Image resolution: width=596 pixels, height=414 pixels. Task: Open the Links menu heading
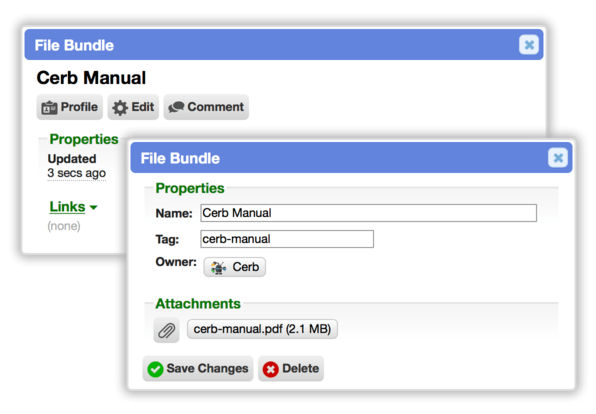pos(67,207)
